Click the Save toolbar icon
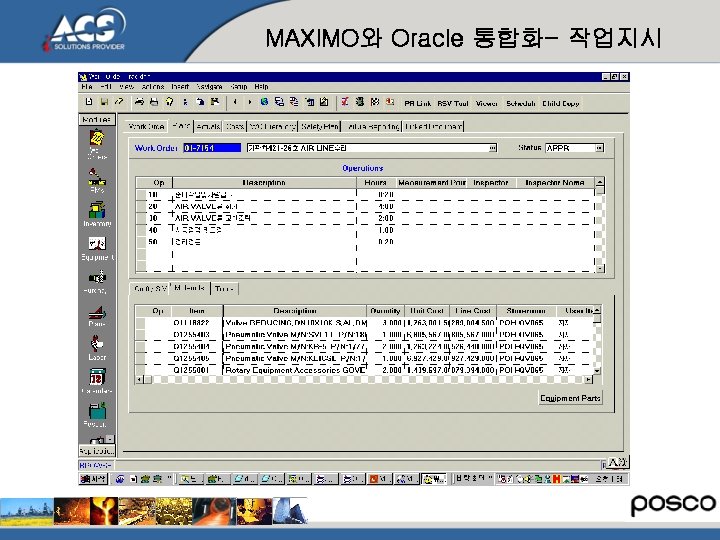Image resolution: width=720 pixels, height=540 pixels. pyautogui.click(x=105, y=101)
